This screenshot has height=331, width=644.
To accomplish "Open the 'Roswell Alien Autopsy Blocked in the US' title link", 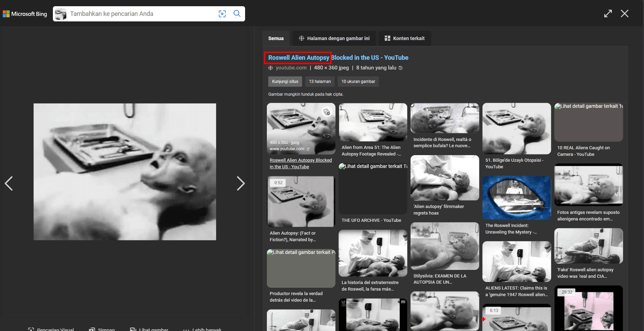I will 338,58.
